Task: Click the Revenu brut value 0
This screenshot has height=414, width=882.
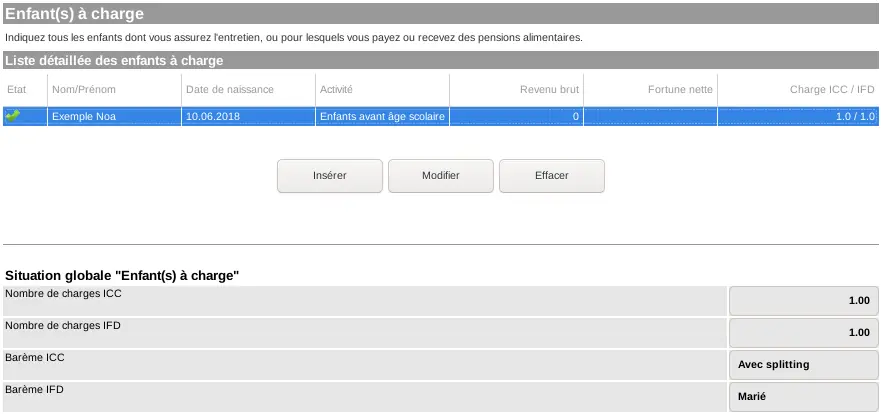Action: [x=516, y=116]
